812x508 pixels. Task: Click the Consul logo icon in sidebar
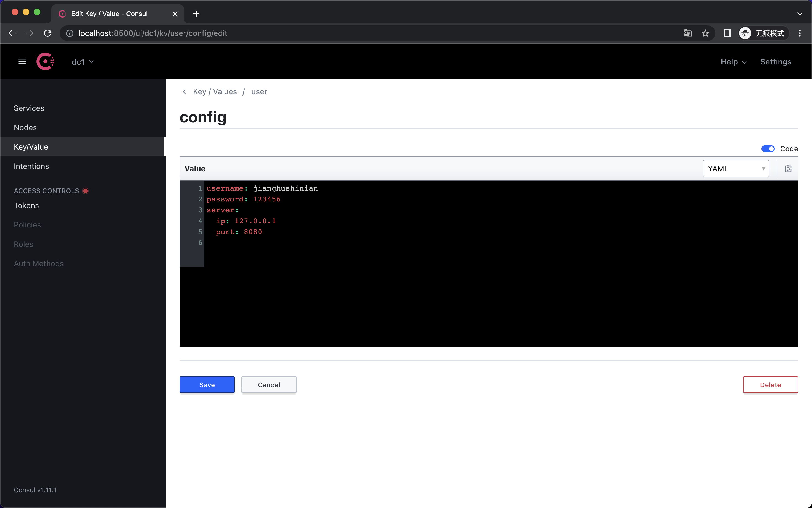pyautogui.click(x=45, y=61)
